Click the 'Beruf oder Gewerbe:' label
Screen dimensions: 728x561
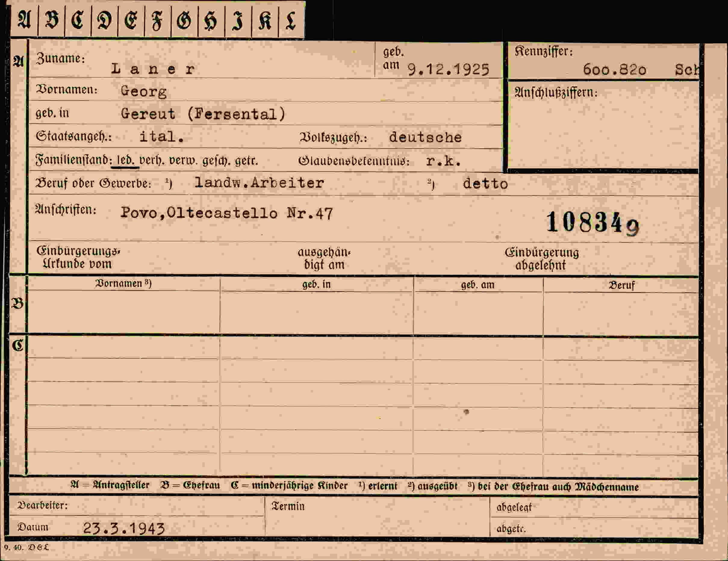[93, 183]
